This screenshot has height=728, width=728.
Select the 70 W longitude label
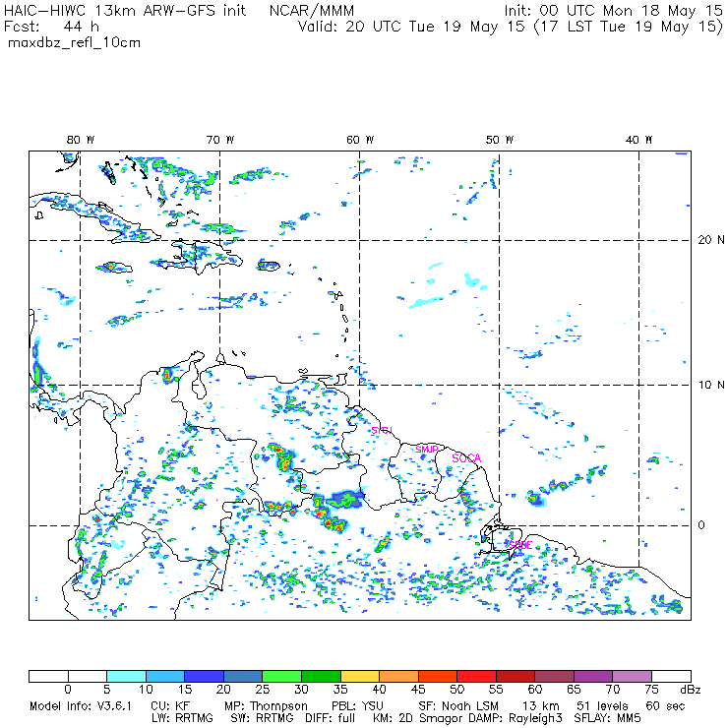click(220, 140)
